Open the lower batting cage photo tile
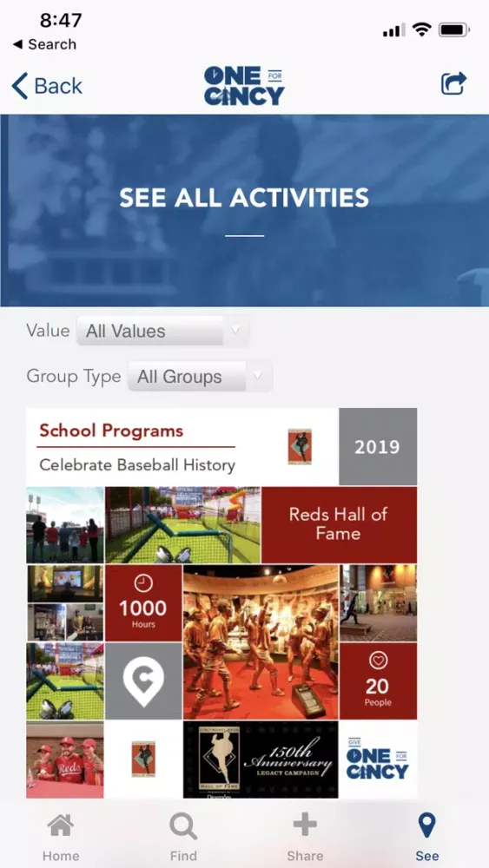 [x=65, y=681]
